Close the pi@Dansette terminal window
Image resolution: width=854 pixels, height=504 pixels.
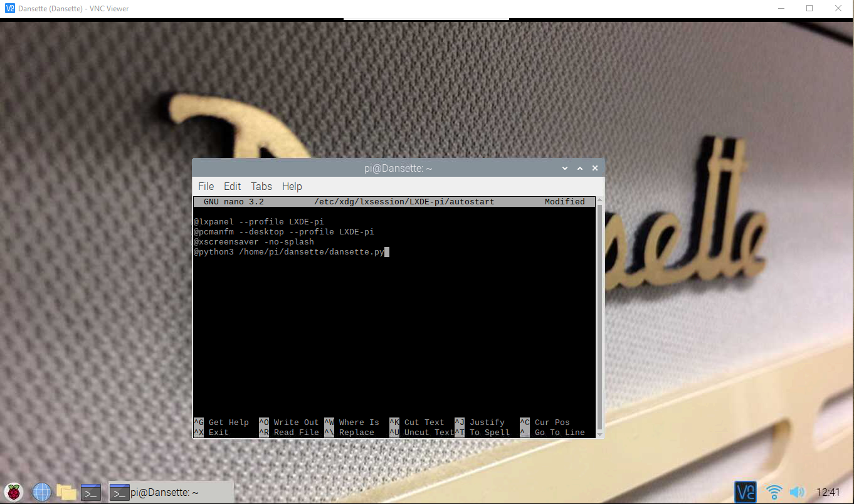[x=595, y=168]
